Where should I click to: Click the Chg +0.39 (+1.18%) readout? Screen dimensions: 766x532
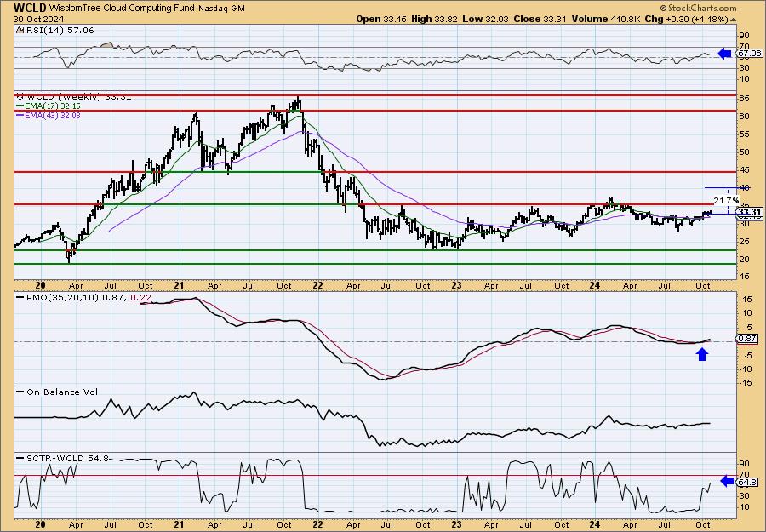tap(686, 19)
